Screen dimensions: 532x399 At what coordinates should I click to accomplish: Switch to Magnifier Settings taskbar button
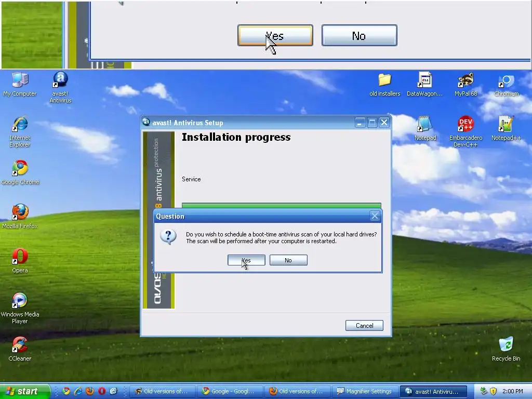click(x=365, y=391)
